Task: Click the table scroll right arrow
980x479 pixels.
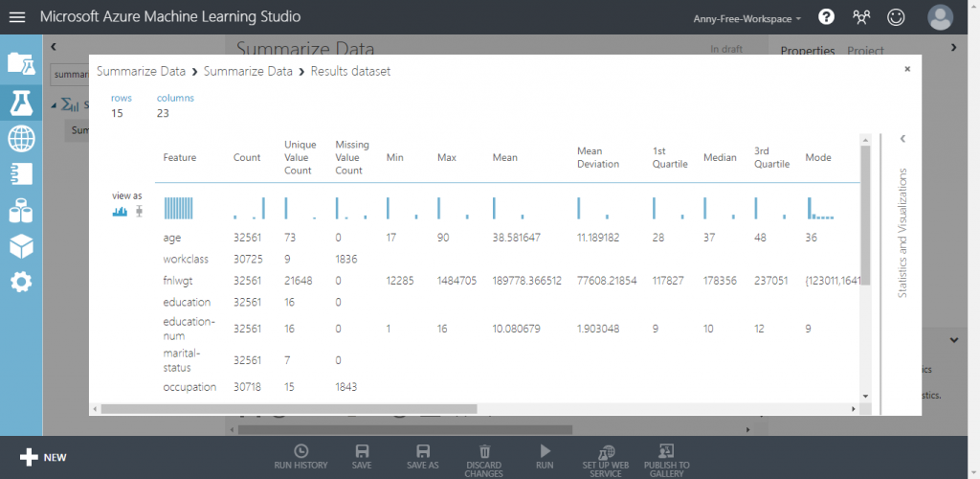Action: click(854, 409)
